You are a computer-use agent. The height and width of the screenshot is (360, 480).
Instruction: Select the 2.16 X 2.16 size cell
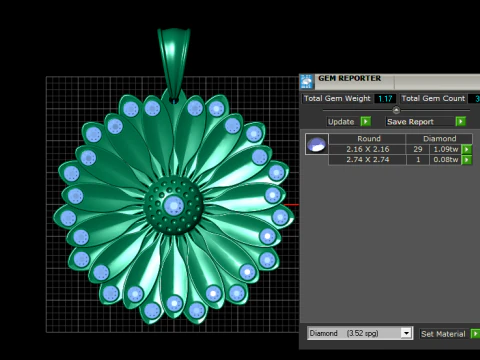pyautogui.click(x=367, y=149)
